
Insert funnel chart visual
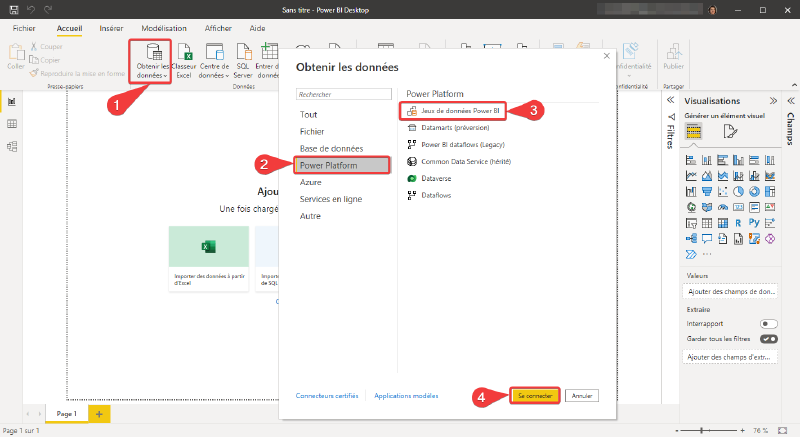click(707, 192)
